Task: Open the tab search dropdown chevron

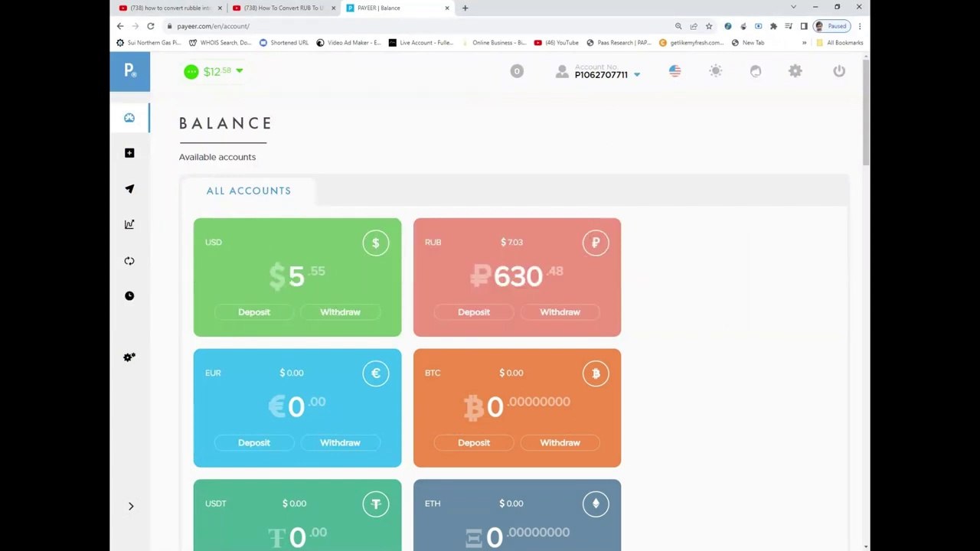Action: click(793, 7)
